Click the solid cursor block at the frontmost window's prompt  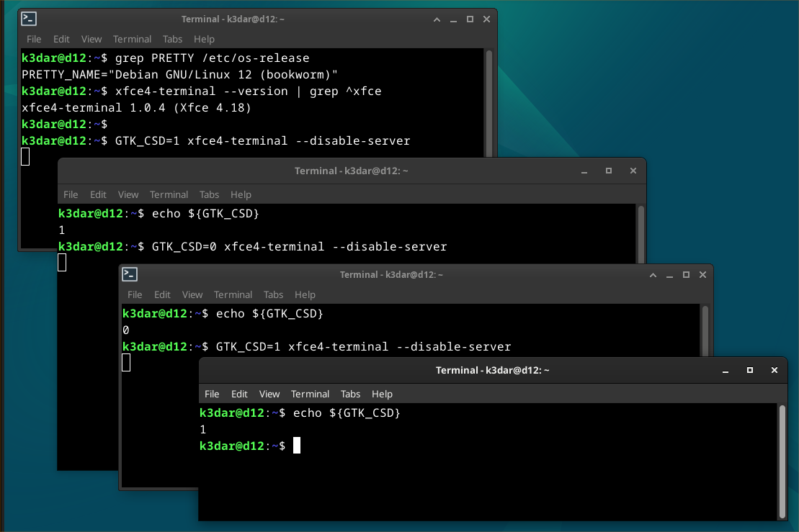(297, 446)
